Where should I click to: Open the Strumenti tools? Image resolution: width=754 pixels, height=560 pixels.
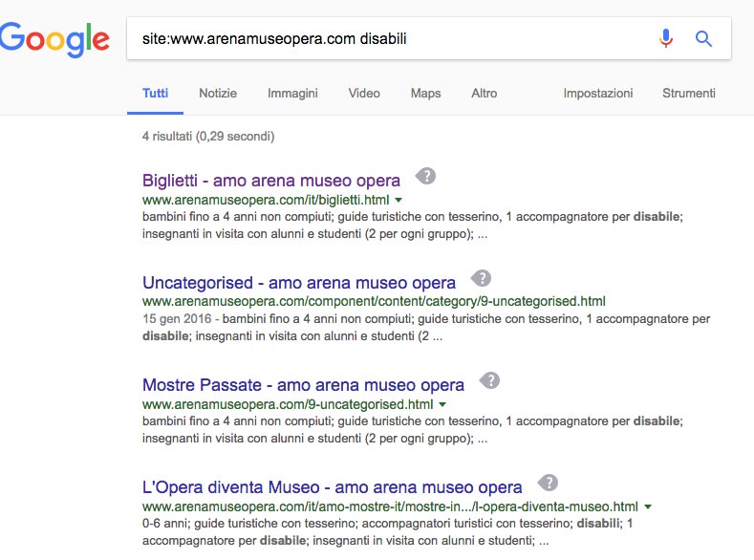pyautogui.click(x=689, y=94)
